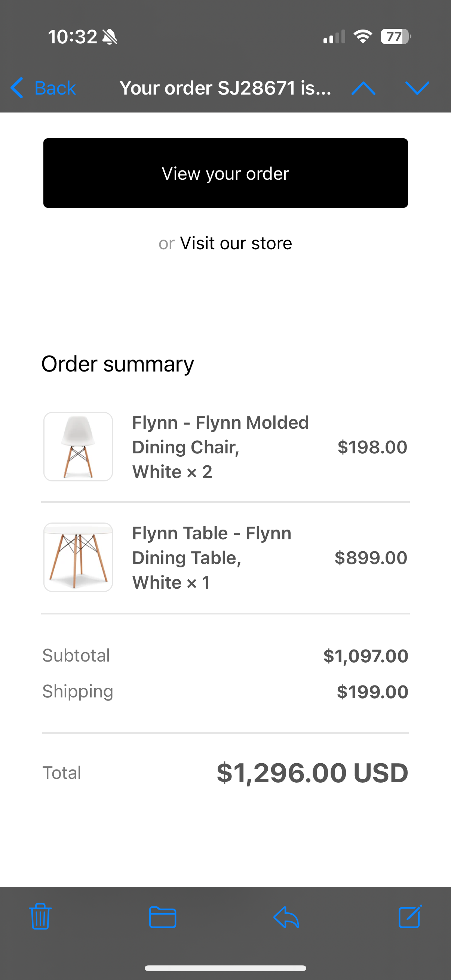This screenshot has height=980, width=451.
Task: Tap the Back label to return to inbox
Action: click(55, 88)
